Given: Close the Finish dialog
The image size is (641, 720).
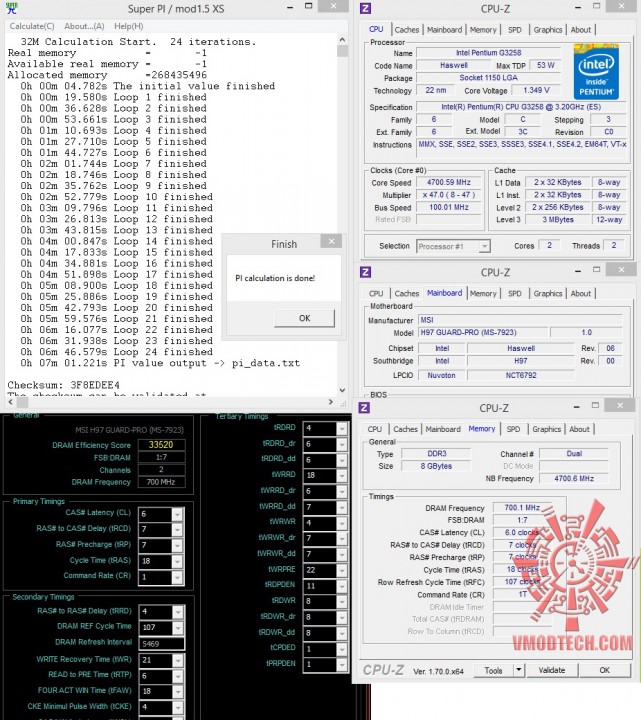Looking at the screenshot, I should point(331,242).
